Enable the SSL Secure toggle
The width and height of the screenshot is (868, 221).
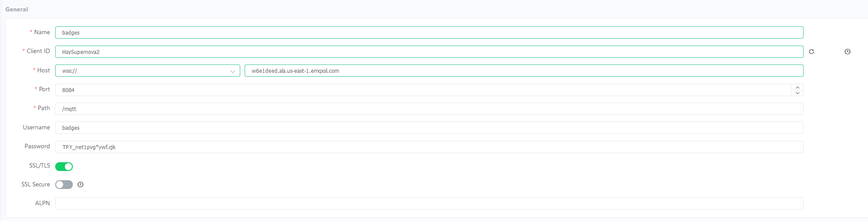pos(64,185)
